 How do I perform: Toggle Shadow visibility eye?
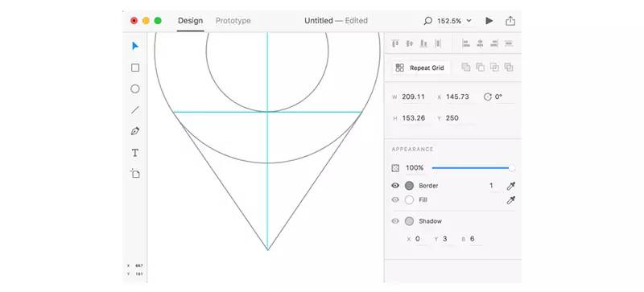[x=395, y=221]
